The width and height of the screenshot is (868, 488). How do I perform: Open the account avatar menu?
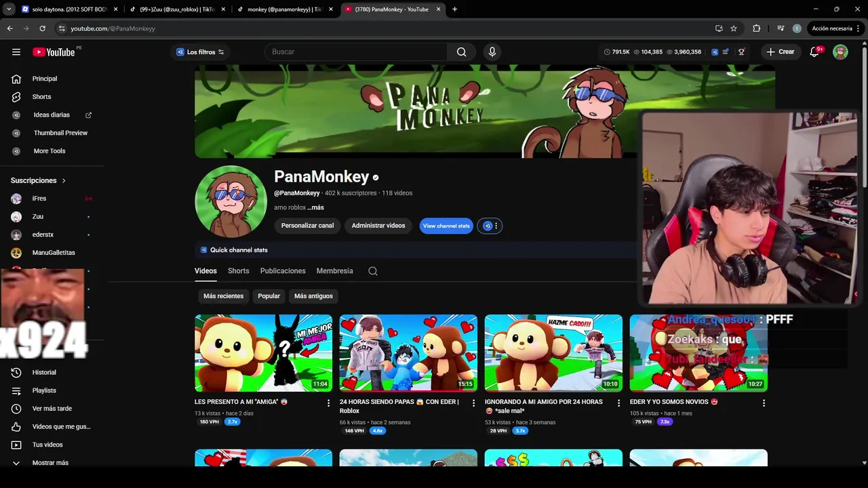click(x=840, y=52)
